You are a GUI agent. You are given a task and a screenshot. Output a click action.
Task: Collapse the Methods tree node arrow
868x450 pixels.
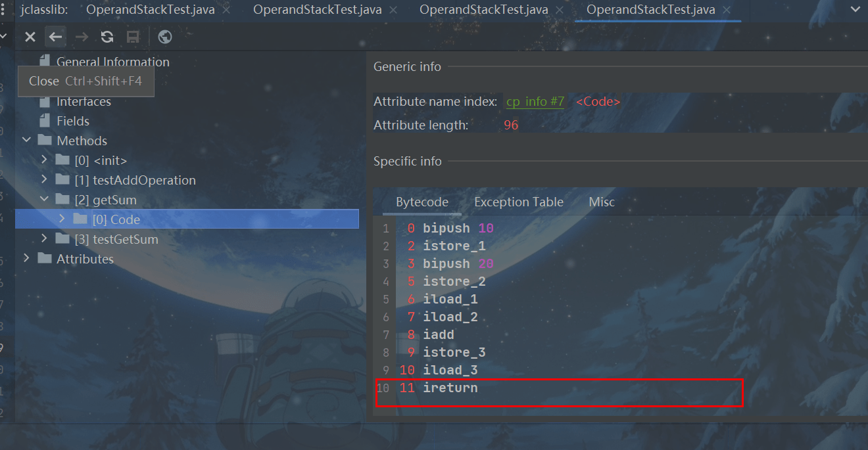click(27, 141)
